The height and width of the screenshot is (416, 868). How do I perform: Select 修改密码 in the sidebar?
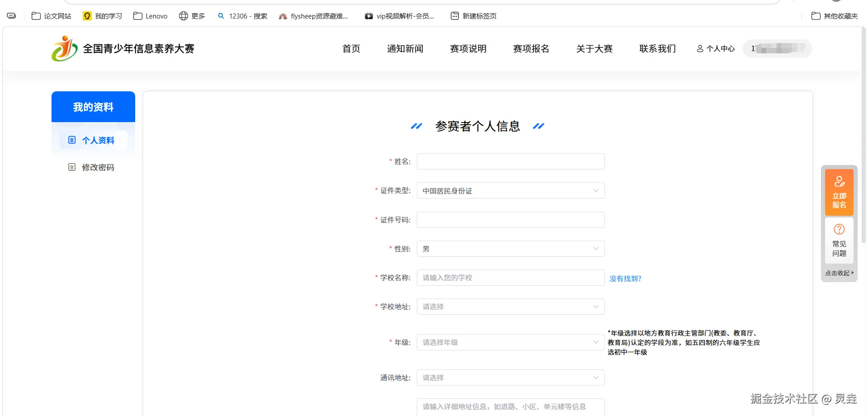point(93,167)
